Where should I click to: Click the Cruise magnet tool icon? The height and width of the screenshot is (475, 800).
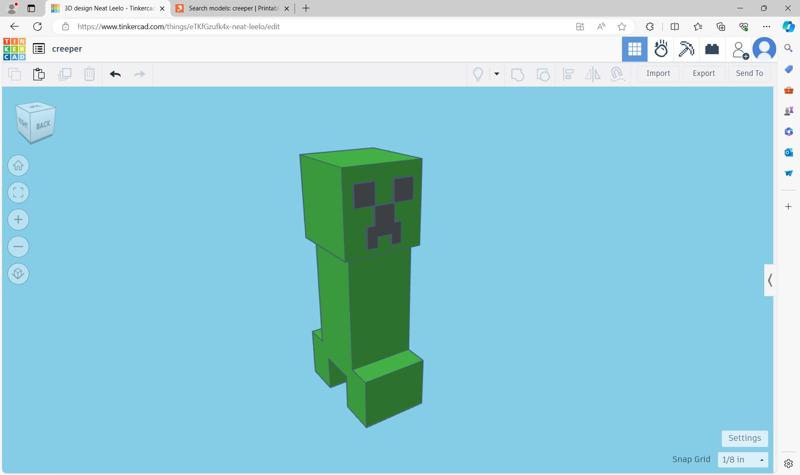[x=617, y=74]
